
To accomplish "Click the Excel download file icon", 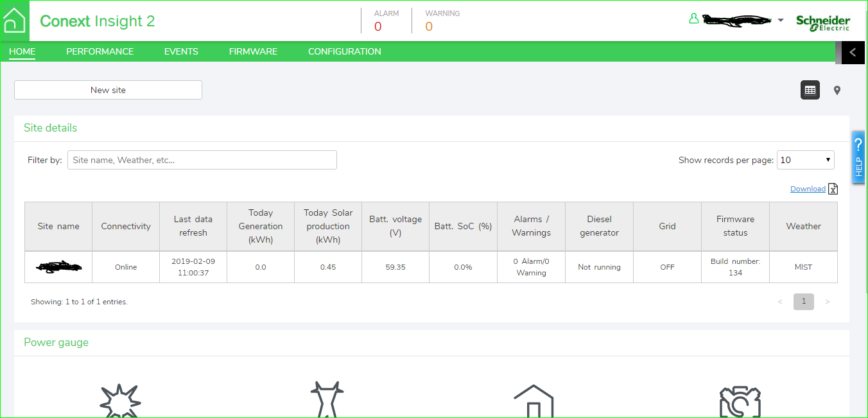I will click(x=833, y=189).
